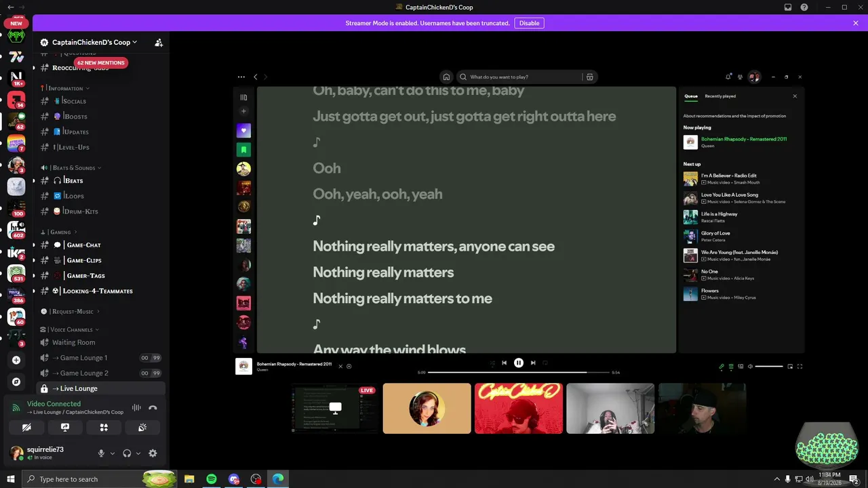The width and height of the screenshot is (868, 488).
Task: Collapse the Gaming category
Action: pos(59,232)
